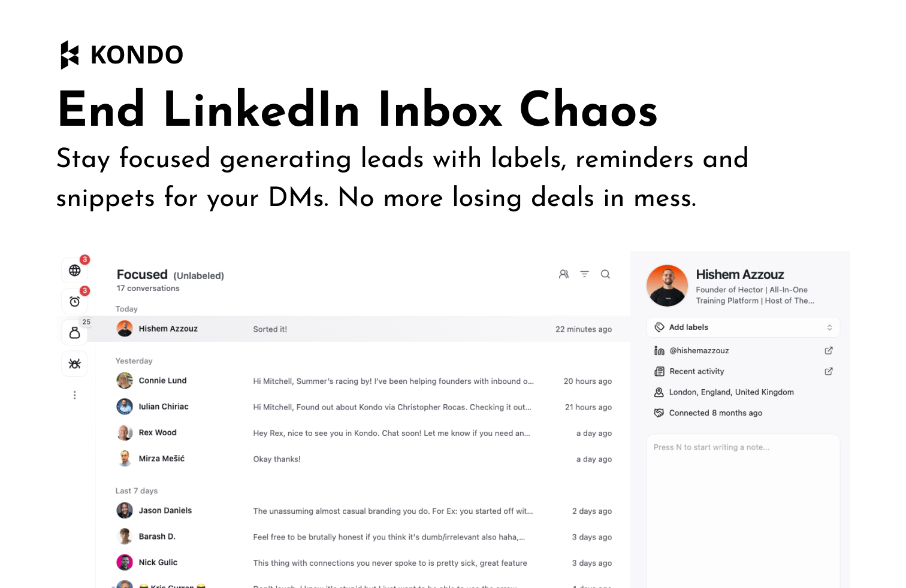906x588 pixels.
Task: Open Jason Daniels conversation
Action: (363, 511)
